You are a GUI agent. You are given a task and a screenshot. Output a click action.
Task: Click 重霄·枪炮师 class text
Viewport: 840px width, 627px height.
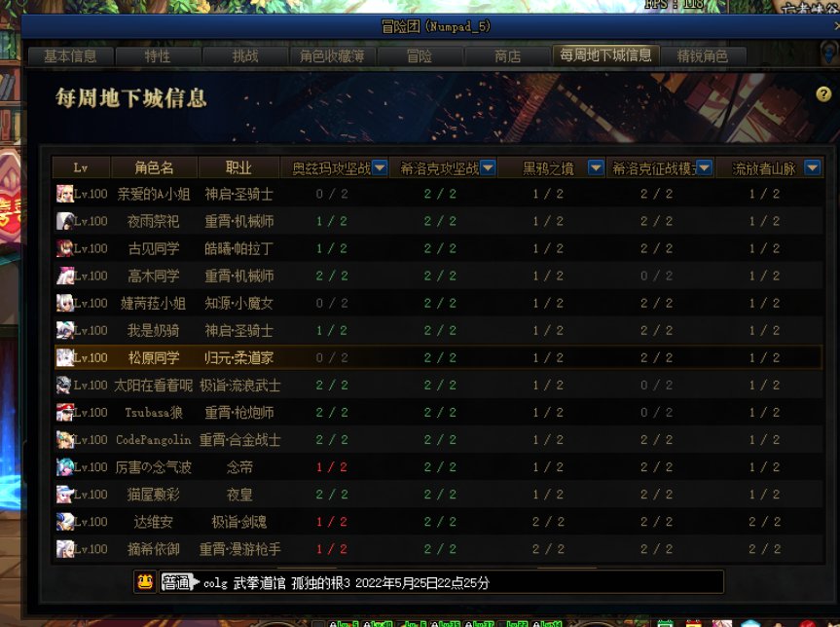point(238,413)
